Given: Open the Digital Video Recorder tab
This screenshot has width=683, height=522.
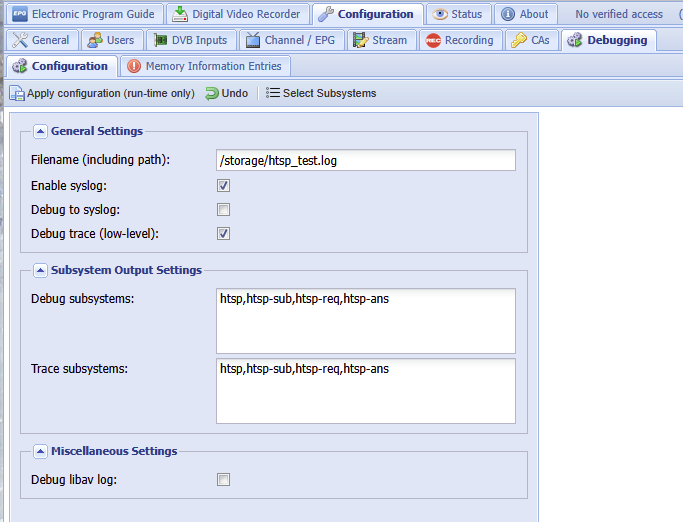Looking at the screenshot, I should pos(236,14).
